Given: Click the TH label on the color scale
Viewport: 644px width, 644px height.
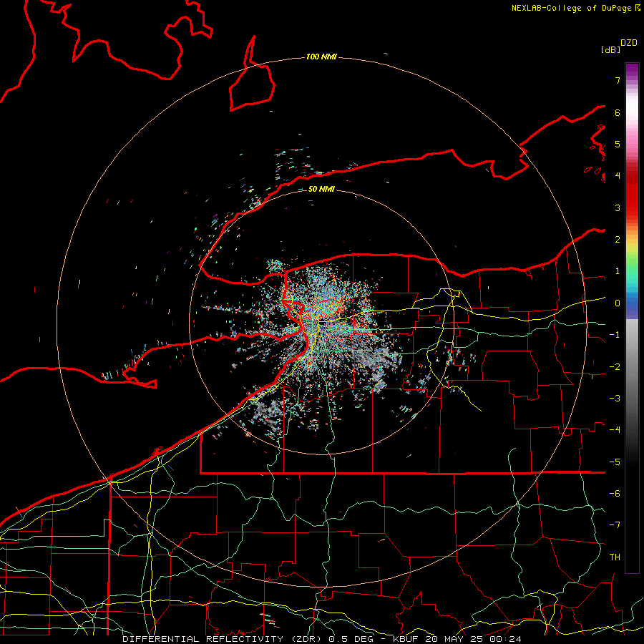Looking at the screenshot, I should pos(615,557).
